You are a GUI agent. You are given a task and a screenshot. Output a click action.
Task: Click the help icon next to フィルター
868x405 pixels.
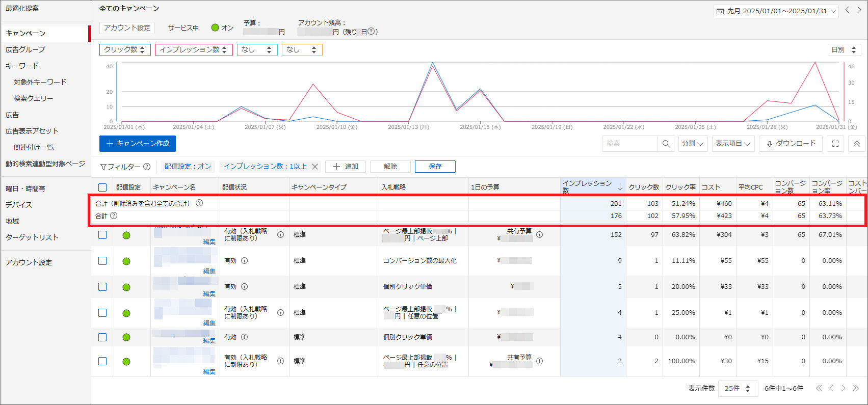(147, 167)
